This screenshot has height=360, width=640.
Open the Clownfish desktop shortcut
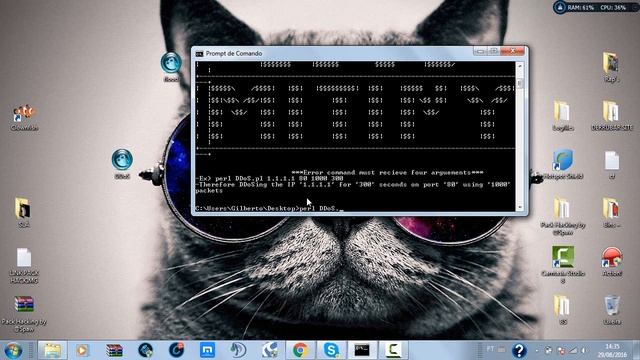(x=24, y=118)
